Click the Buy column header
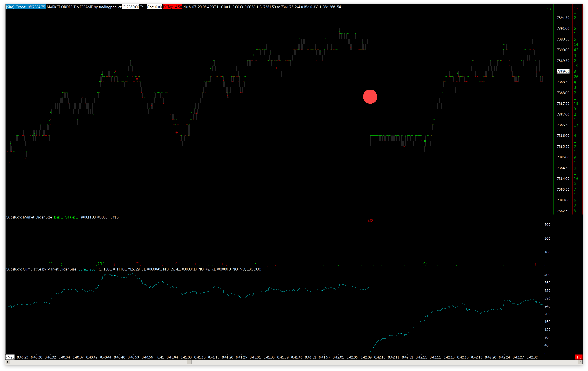The image size is (588, 371). tap(549, 8)
